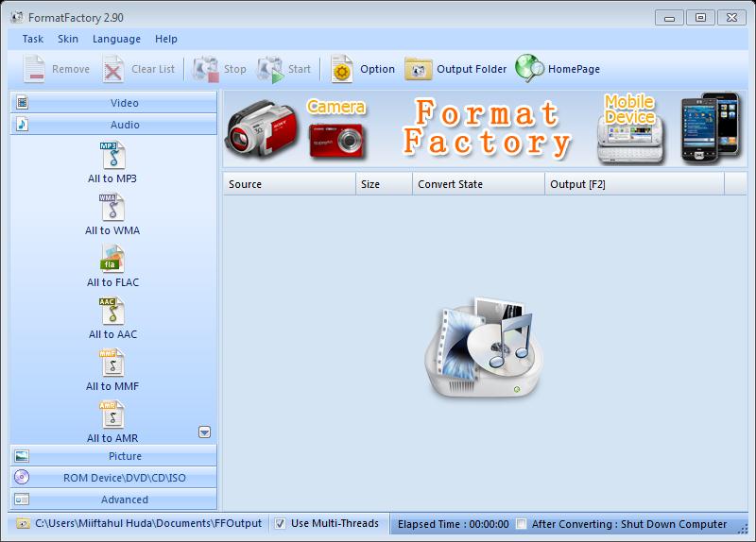Open the Skin menu
Viewport: 756px width, 542px height.
pyautogui.click(x=68, y=39)
